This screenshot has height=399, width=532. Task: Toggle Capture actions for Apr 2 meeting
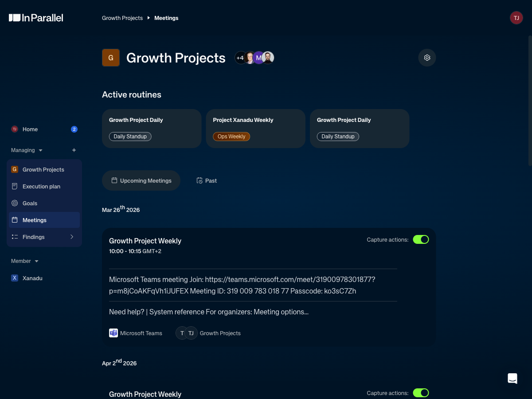(x=421, y=393)
